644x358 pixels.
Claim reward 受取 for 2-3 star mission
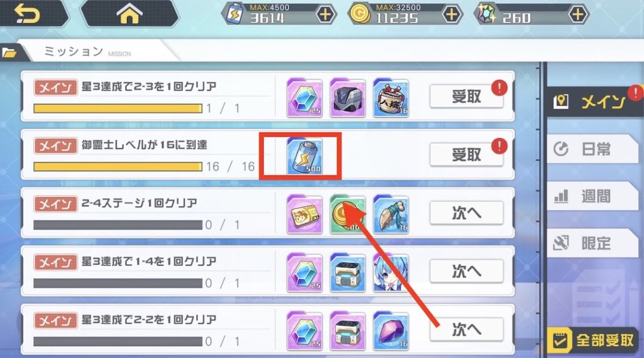tap(467, 97)
